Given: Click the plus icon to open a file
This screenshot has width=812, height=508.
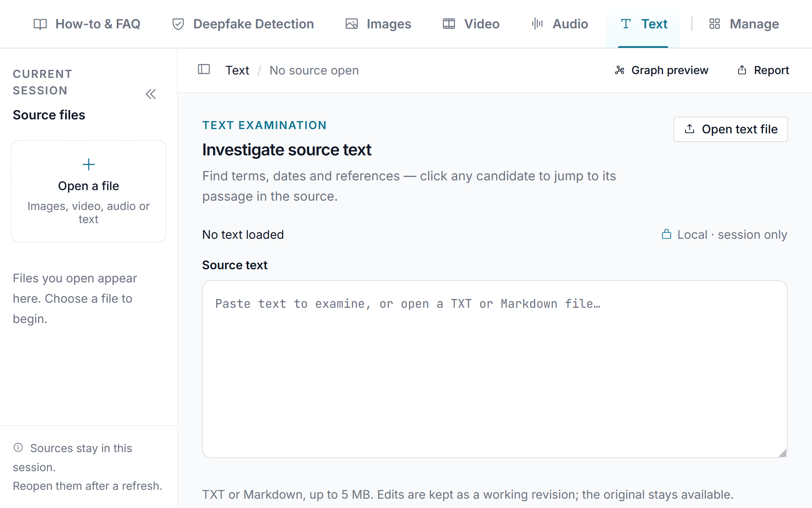Looking at the screenshot, I should (88, 164).
